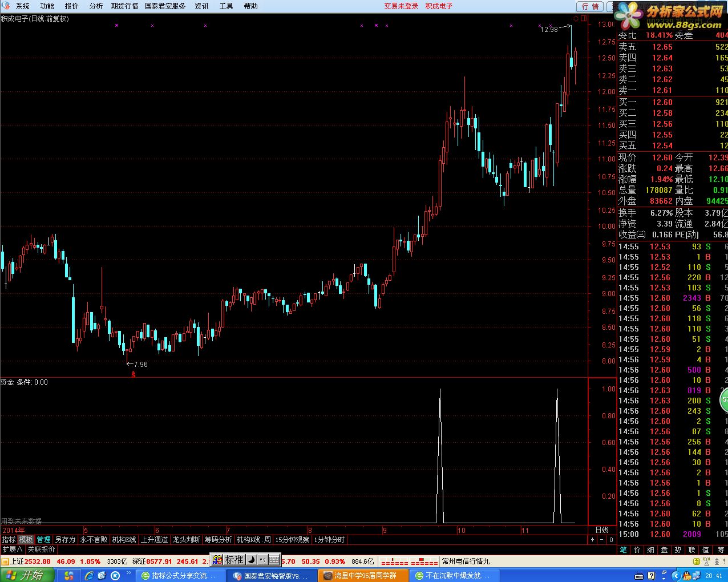
Task: Switch to 筹码分析 template
Action: 219,539
